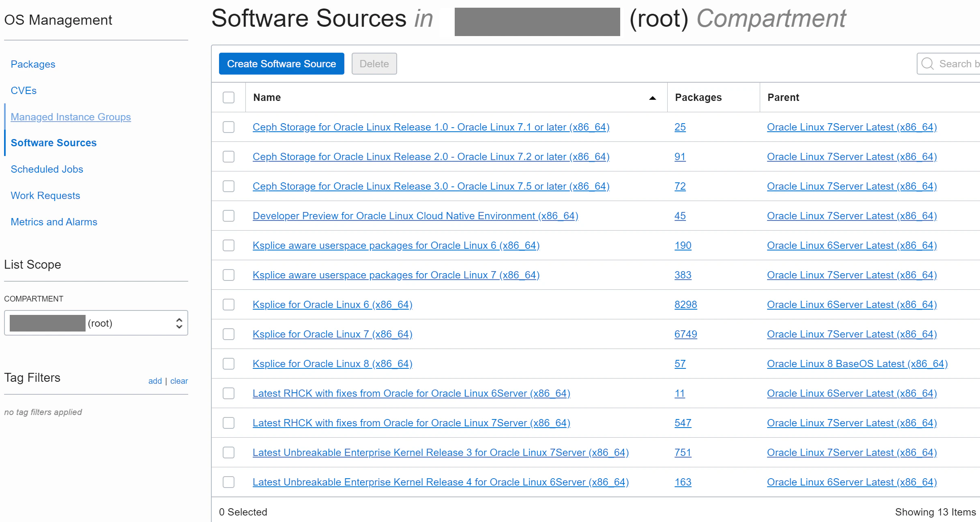
Task: Check the Latest RHCK 7Server row checkbox
Action: [228, 423]
